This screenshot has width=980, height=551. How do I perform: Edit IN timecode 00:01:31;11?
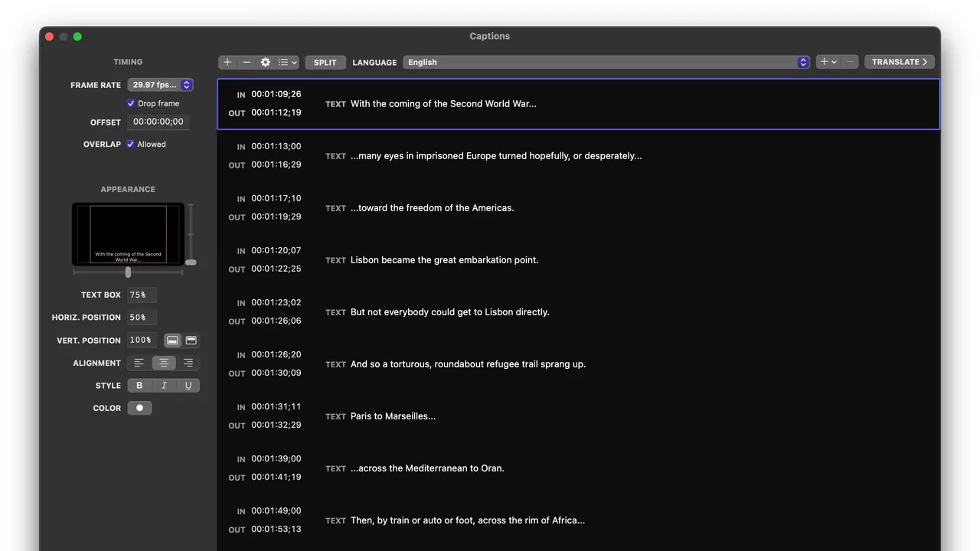tap(276, 406)
